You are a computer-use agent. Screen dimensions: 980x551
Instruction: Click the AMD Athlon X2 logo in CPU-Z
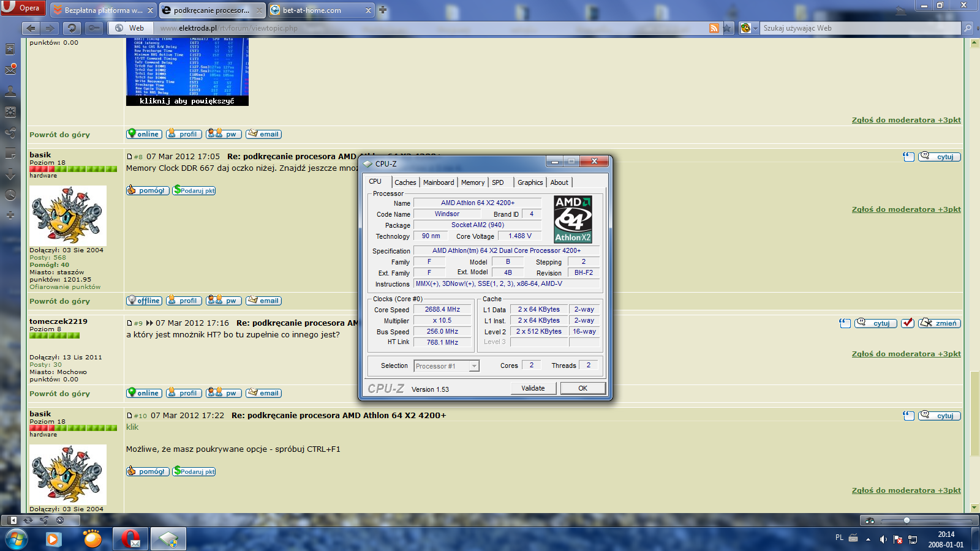point(573,219)
